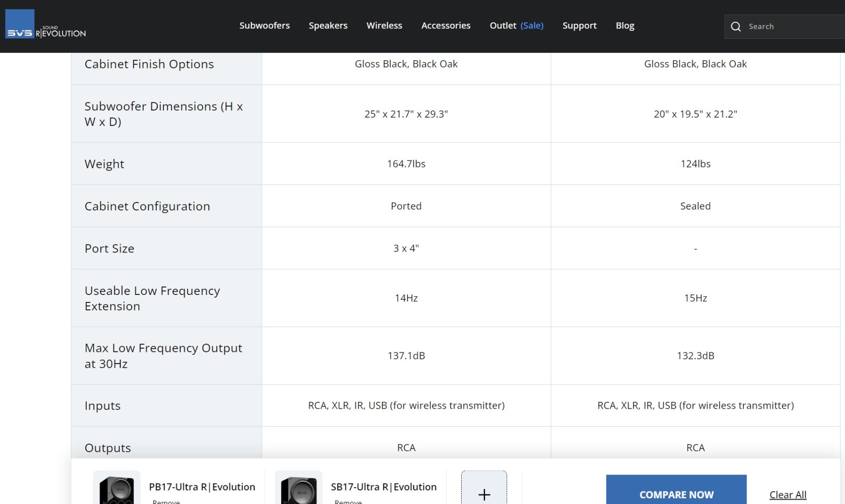Click Max Low Frequency Output label
The width and height of the screenshot is (845, 504).
[163, 356]
